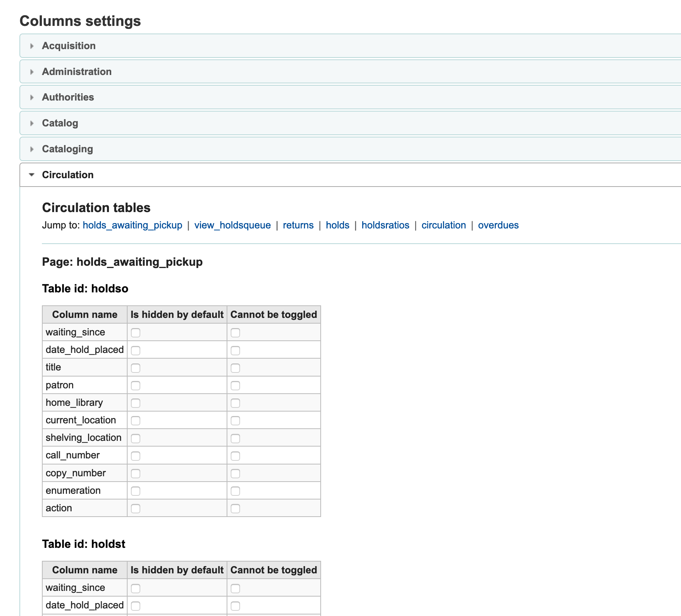
Task: Jump to holds_awaiting_pickup tables
Action: 132,225
